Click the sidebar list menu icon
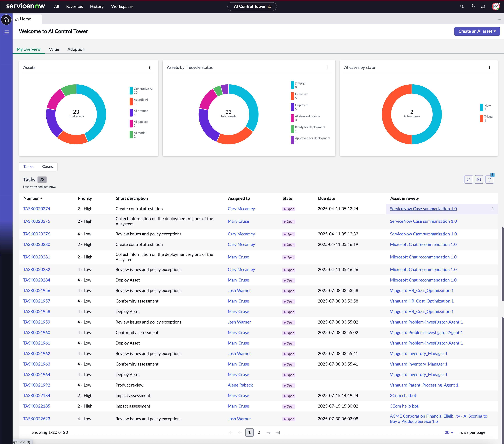This screenshot has width=504, height=444. pos(6,32)
